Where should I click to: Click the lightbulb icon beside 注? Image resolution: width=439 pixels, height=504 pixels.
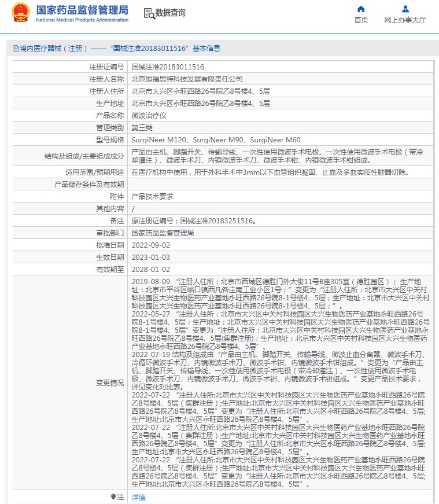[113, 497]
